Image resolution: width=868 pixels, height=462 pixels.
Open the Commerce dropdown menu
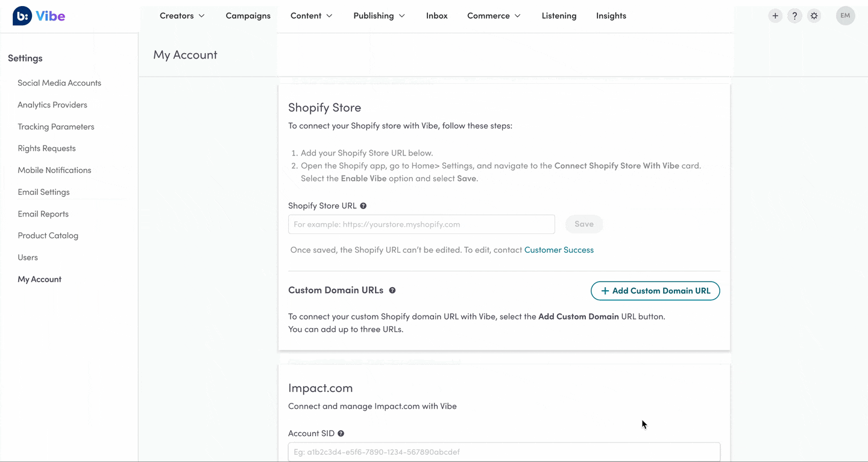[x=494, y=16]
